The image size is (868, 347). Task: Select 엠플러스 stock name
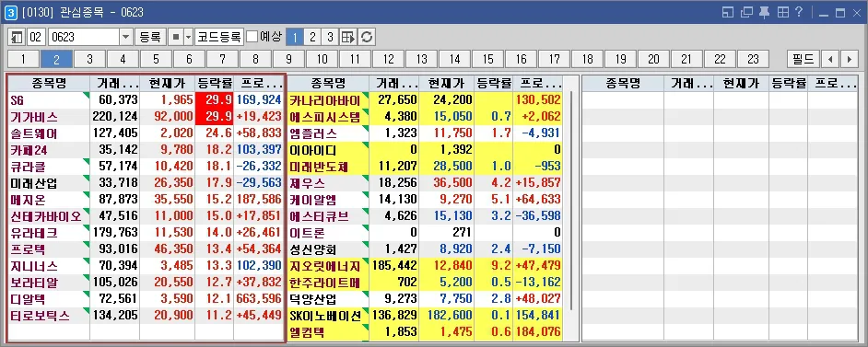tap(312, 133)
